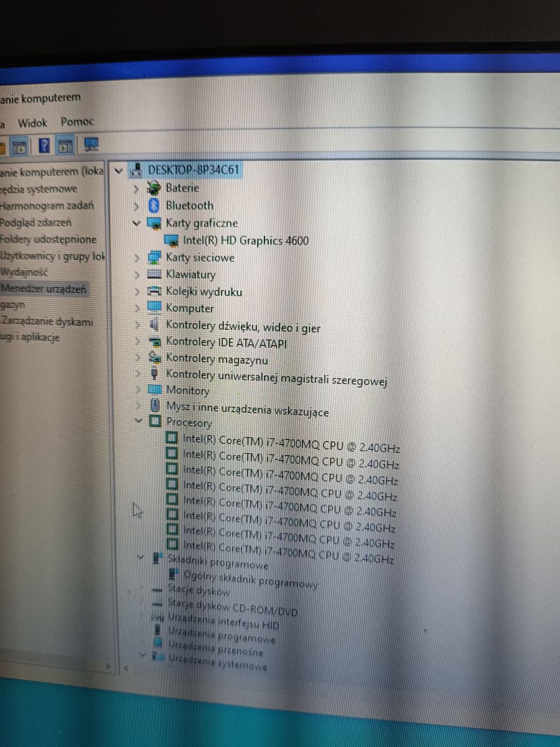
Task: Click the Karty graficzne display icon
Action: (154, 223)
